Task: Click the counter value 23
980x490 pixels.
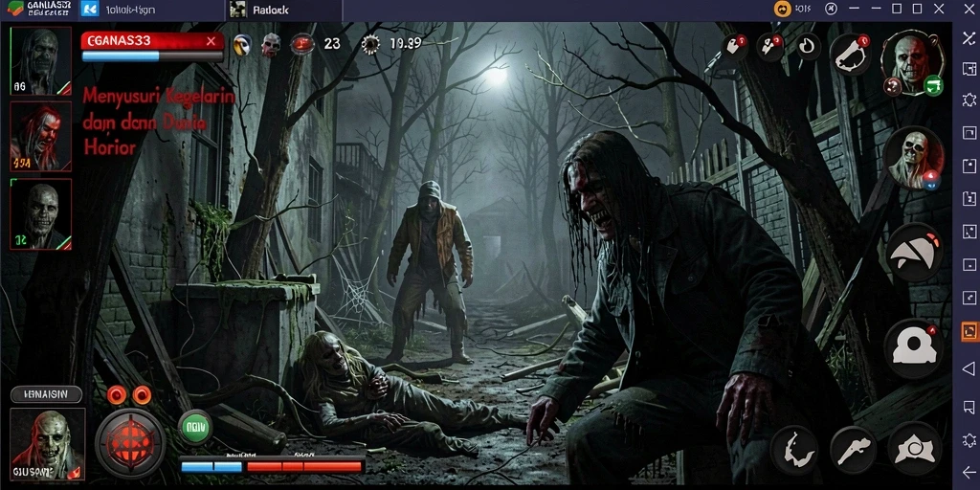Action: 332,43
